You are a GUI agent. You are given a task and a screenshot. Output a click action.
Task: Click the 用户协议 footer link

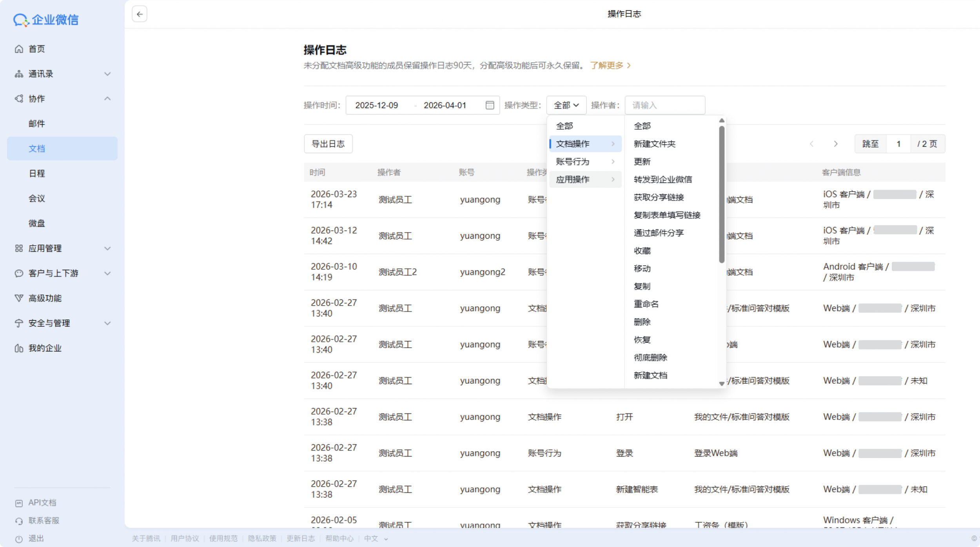pyautogui.click(x=185, y=539)
